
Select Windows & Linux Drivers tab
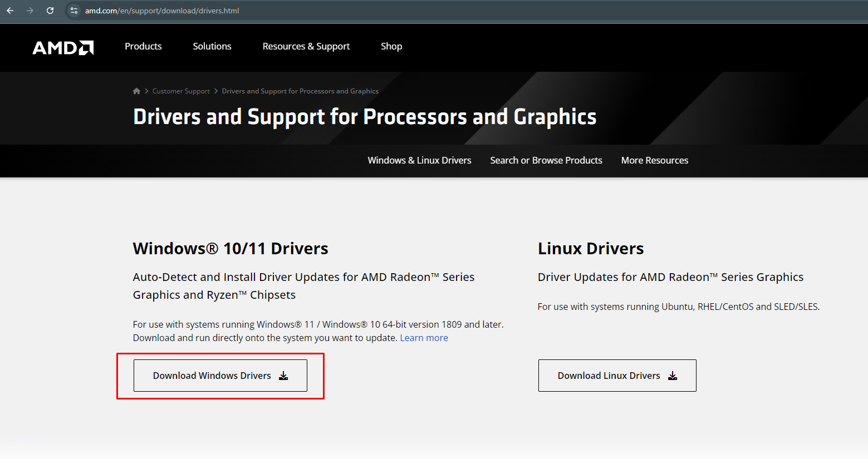click(x=419, y=160)
